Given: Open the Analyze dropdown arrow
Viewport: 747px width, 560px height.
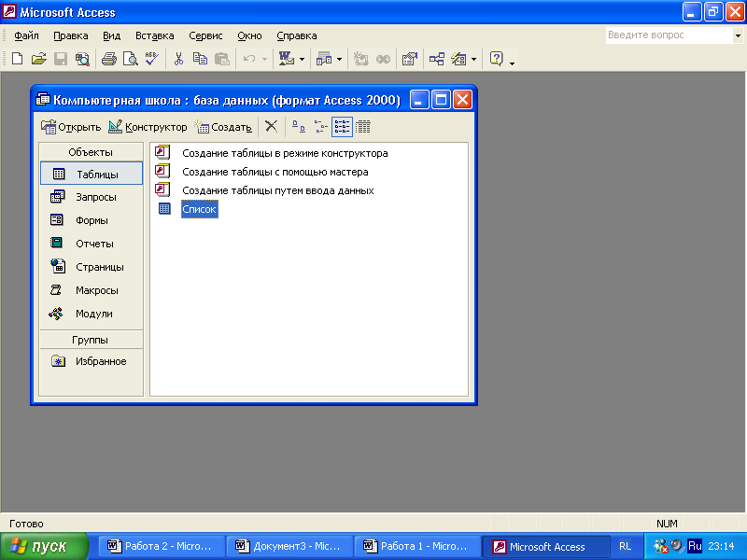Looking at the screenshot, I should pyautogui.click(x=339, y=60).
